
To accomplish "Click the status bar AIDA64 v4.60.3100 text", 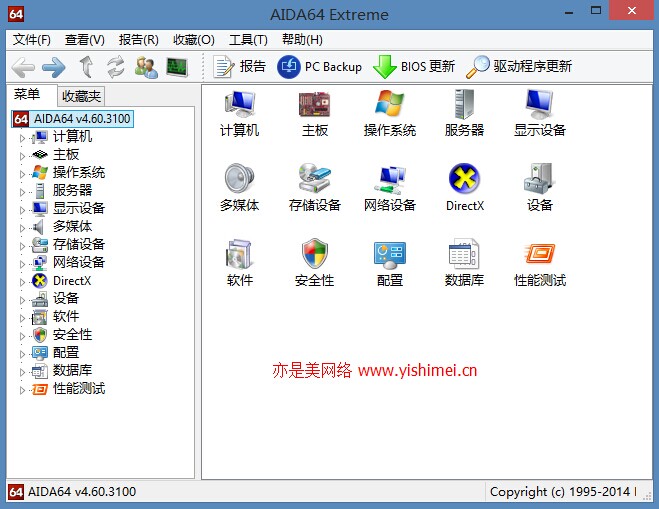I will (82, 492).
